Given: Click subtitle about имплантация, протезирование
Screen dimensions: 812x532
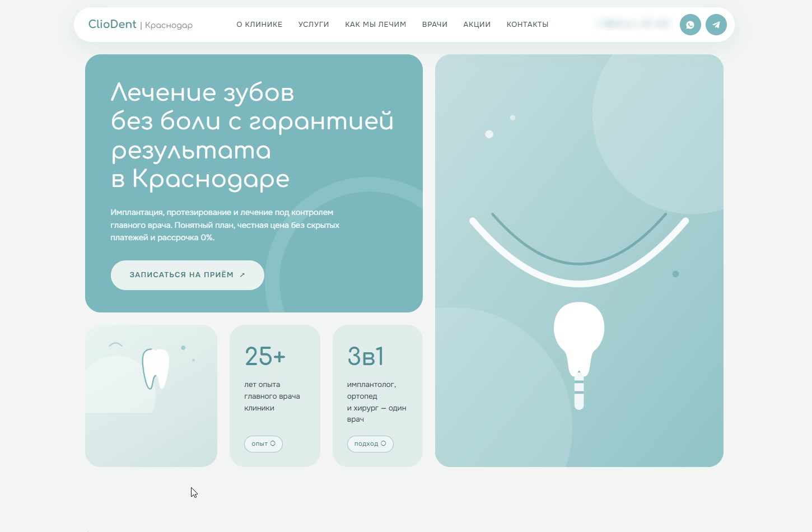Looking at the screenshot, I should click(x=225, y=225).
